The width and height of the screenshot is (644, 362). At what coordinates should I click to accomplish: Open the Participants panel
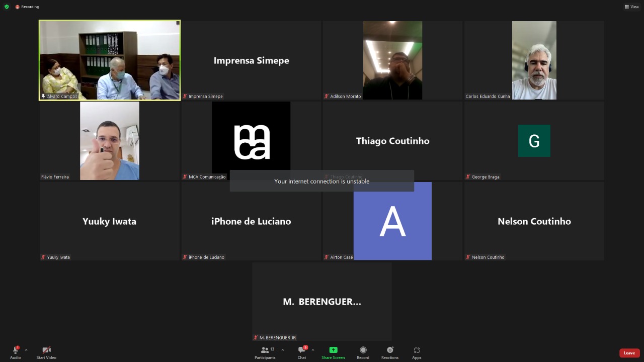click(265, 352)
